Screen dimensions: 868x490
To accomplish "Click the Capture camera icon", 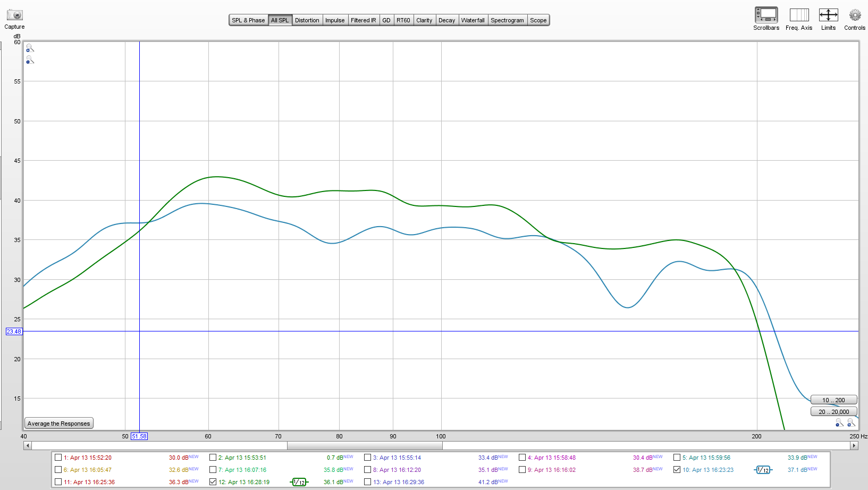I will pyautogui.click(x=14, y=15).
